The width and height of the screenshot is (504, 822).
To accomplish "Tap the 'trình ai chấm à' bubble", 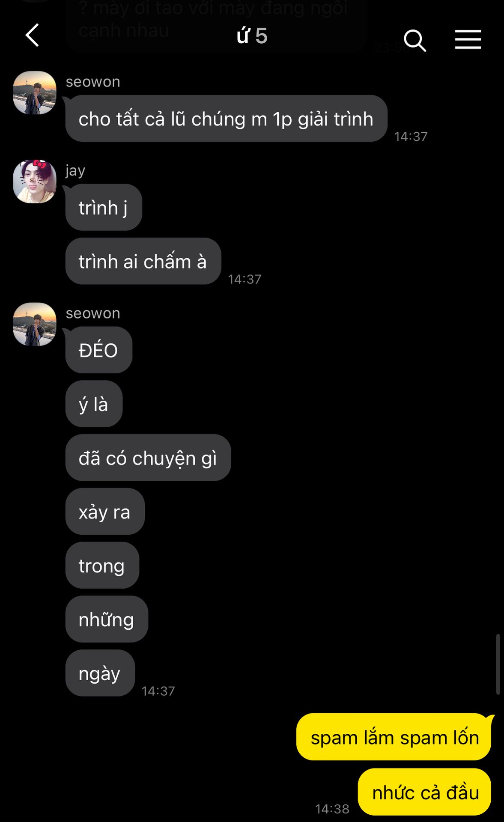I will 143,261.
